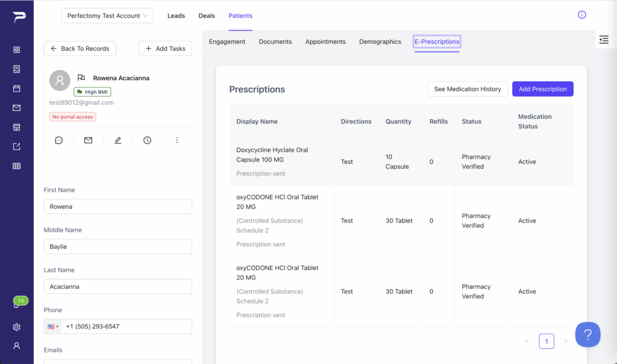Go to previous page of prescriptions
Image resolution: width=617 pixels, height=364 pixels.
527,341
